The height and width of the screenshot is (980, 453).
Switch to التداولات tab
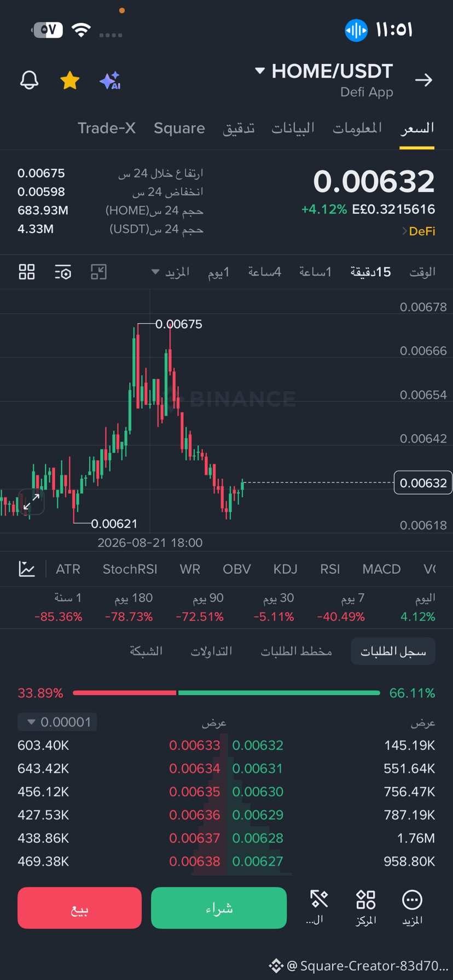211,651
